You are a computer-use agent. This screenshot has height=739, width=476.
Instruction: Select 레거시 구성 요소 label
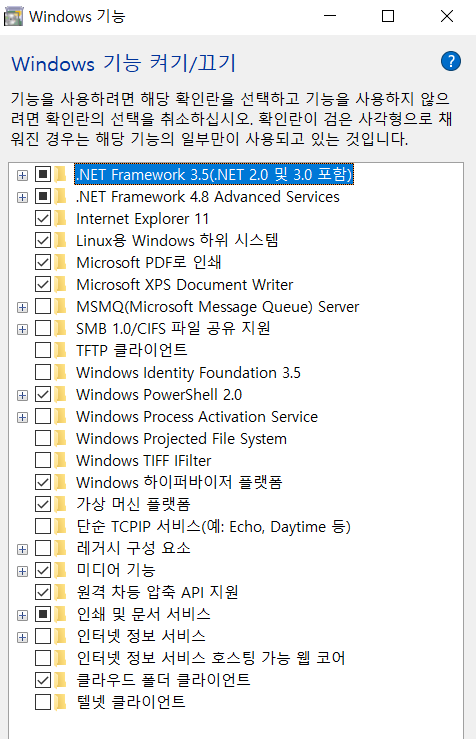(133, 548)
